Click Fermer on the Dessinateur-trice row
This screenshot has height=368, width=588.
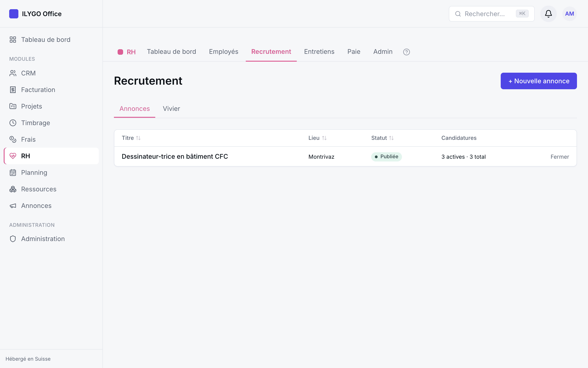tap(560, 157)
